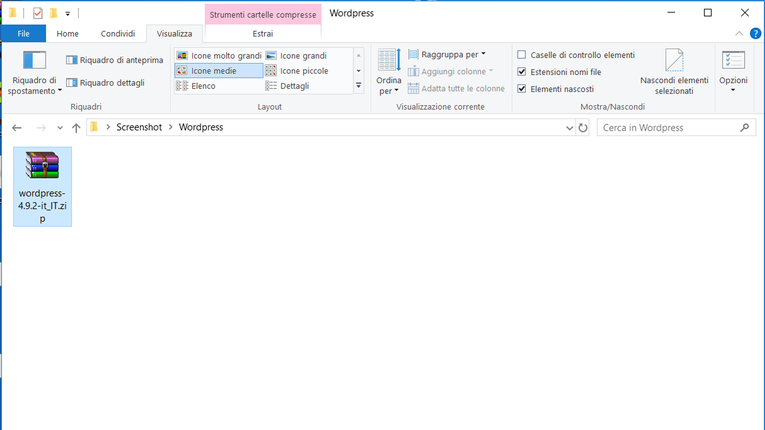Refresh the current folder

point(583,128)
